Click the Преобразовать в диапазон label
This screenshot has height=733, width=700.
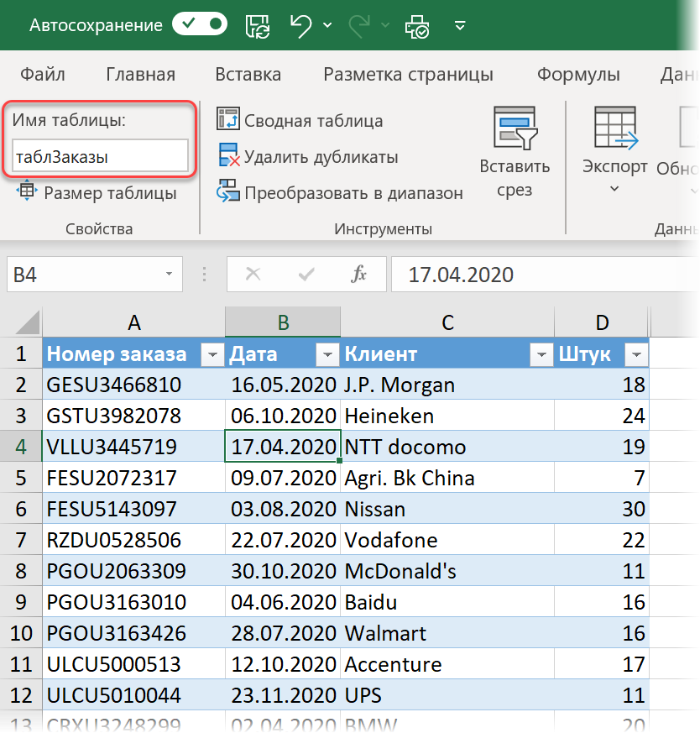(x=353, y=193)
